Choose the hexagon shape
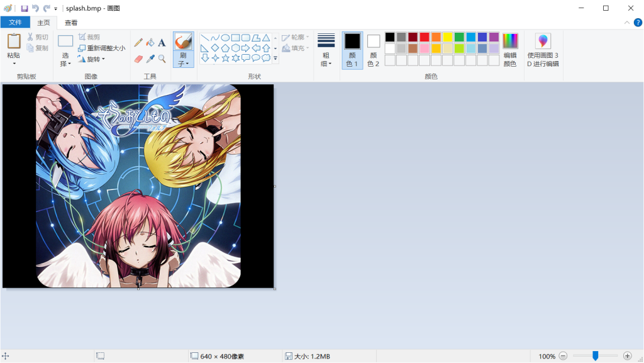644x363 pixels. [x=235, y=48]
